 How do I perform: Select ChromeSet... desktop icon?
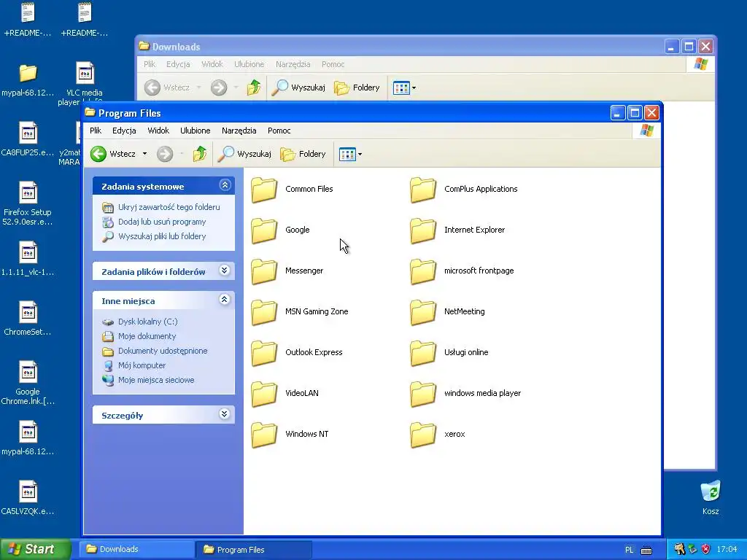pyautogui.click(x=28, y=318)
